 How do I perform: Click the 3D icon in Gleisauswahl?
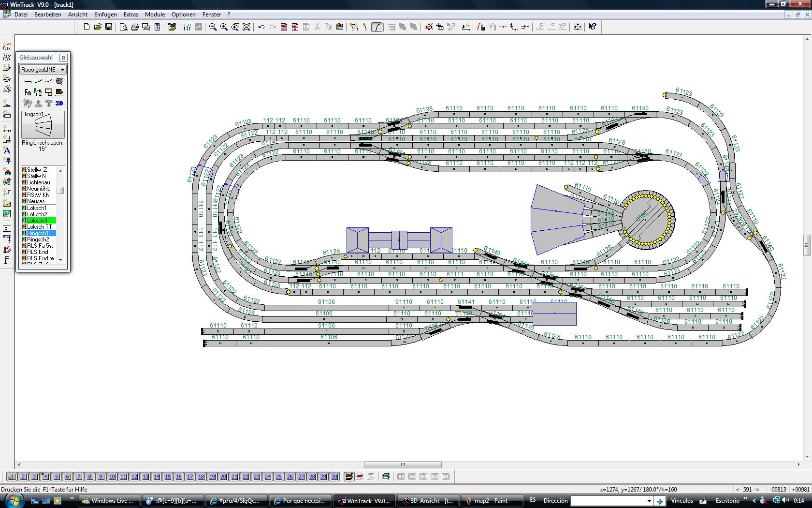[59, 103]
